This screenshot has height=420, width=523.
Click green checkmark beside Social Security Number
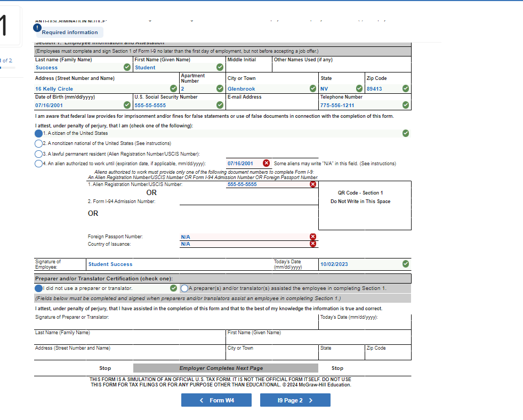[220, 105]
